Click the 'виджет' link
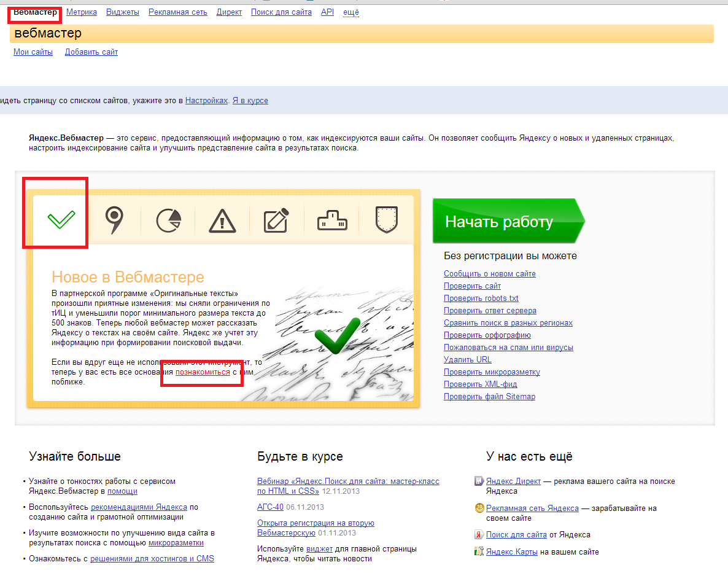The width and height of the screenshot is (728, 573). pyautogui.click(x=319, y=549)
